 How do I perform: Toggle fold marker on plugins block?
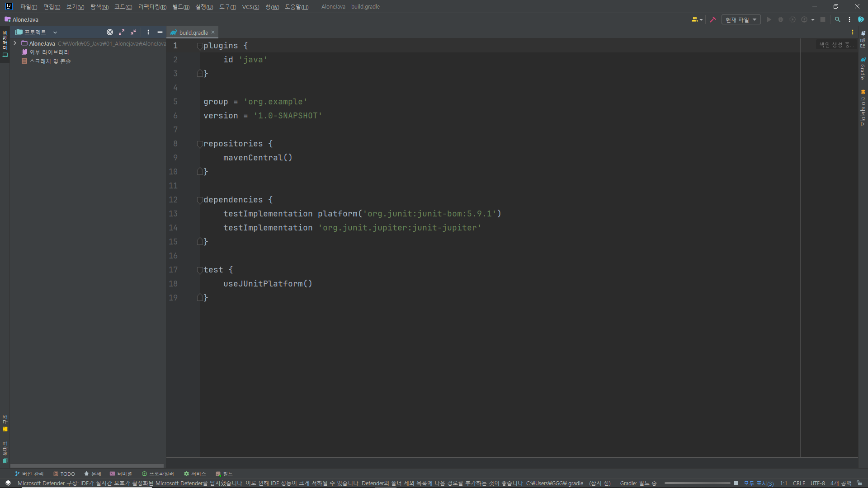pyautogui.click(x=199, y=46)
